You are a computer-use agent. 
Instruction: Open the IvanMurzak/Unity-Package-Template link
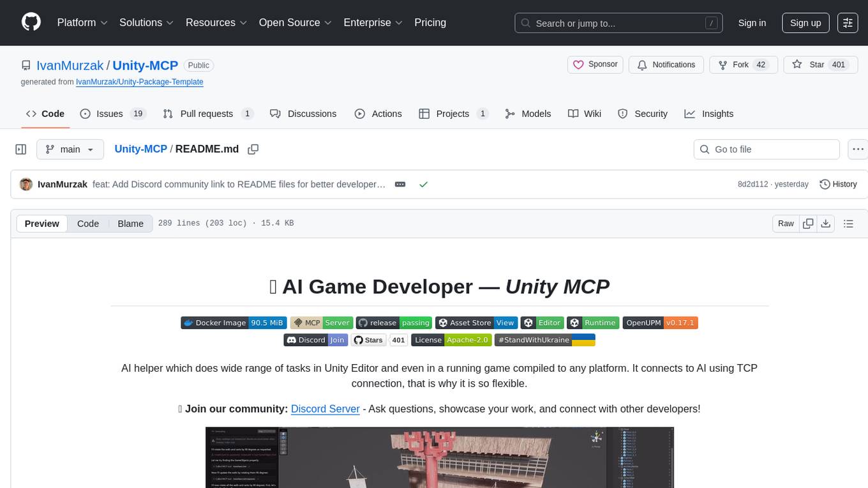pos(140,82)
